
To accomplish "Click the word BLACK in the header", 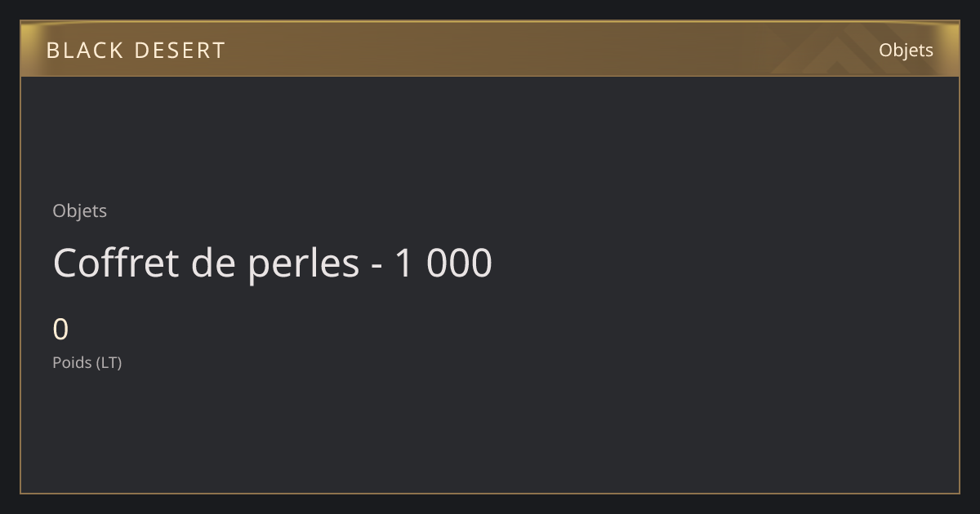I will tap(84, 50).
